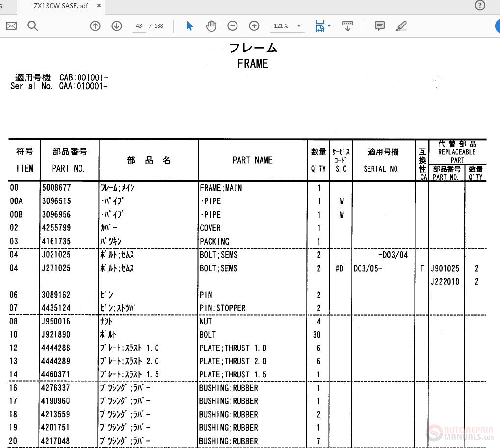Open the read-aloud display dropdown icon
This screenshot has height=448, width=500.
(348, 25)
